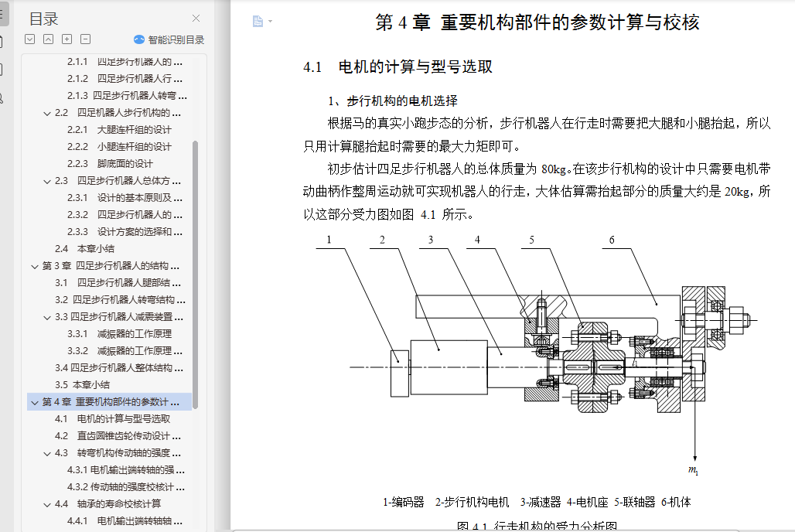Viewport: 795px width, 532px height.
Task: Close the 目录 outline panel
Action: [196, 19]
